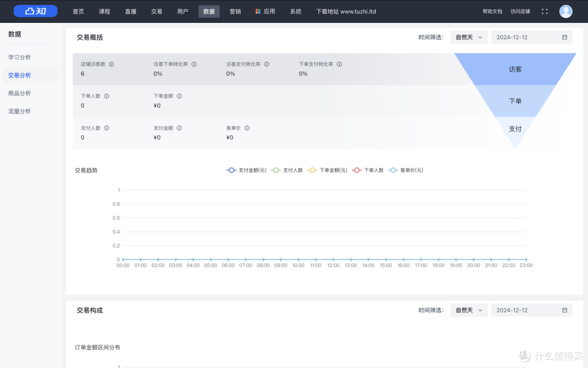Click the 凸知 logo
Viewport: 588px width, 368px height.
click(x=35, y=11)
